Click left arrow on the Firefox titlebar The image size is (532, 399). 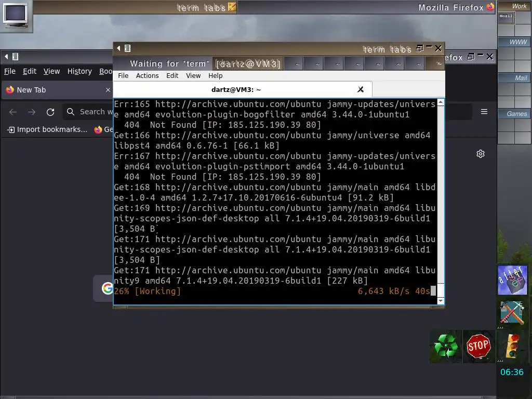click(x=6, y=57)
